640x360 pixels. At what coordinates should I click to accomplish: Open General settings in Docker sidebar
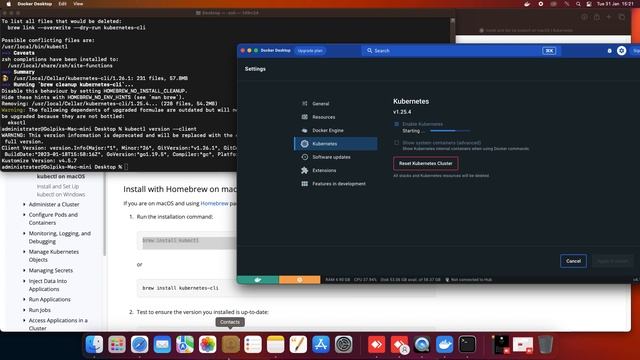point(335,104)
